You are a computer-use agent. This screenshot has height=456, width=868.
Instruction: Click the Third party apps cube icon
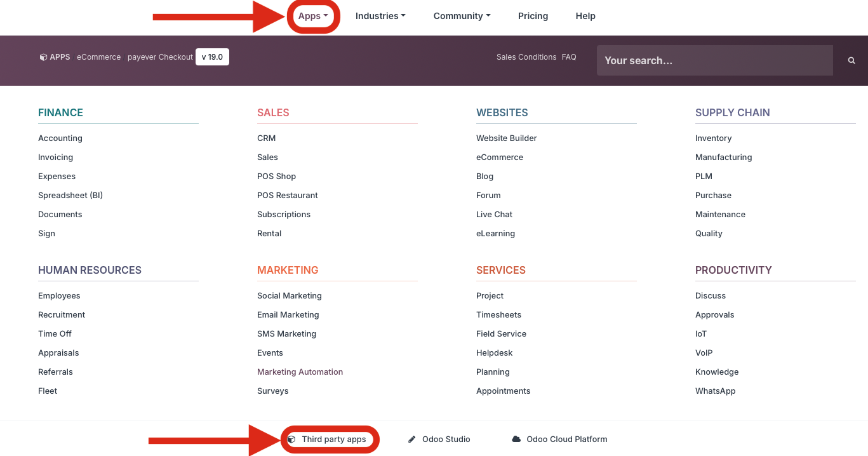coord(291,439)
